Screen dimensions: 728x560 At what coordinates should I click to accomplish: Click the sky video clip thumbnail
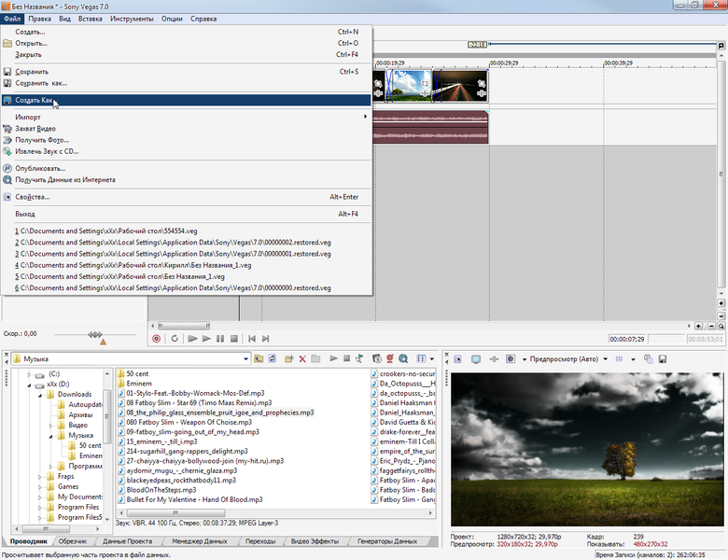[409, 86]
